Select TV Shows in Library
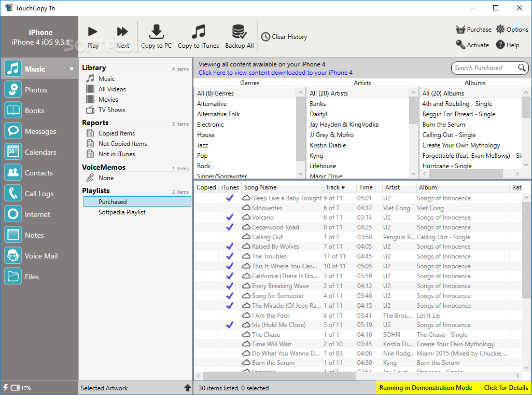532x395 pixels. [x=111, y=110]
